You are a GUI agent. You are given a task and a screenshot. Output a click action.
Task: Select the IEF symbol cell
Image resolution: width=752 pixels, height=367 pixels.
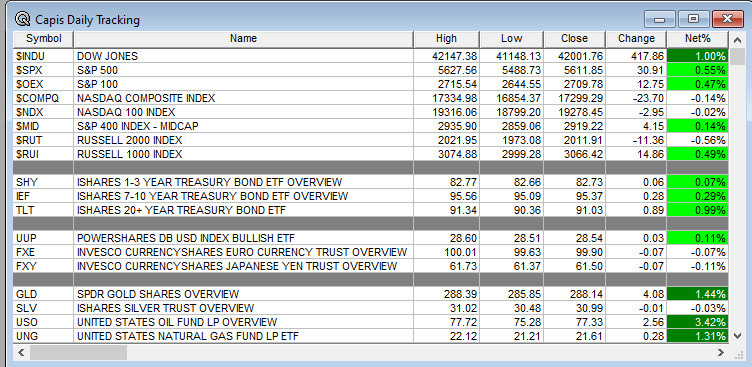tap(43, 196)
